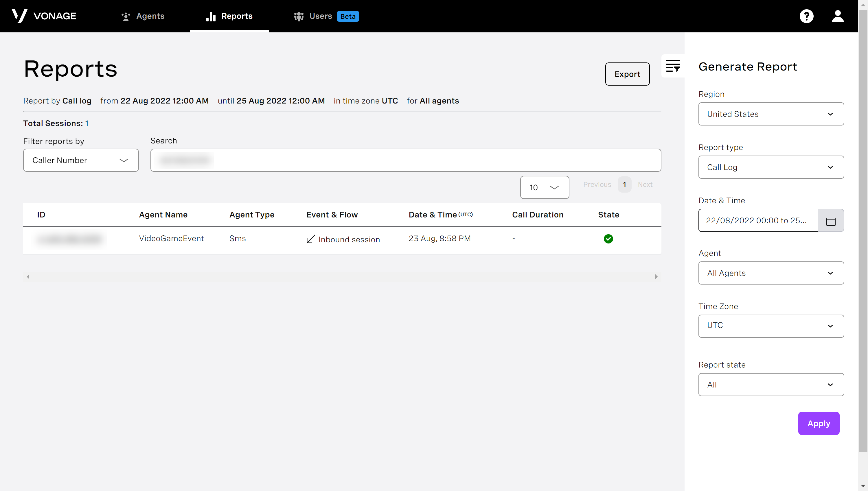Open the Users Beta tab
The width and height of the screenshot is (868, 491).
326,16
